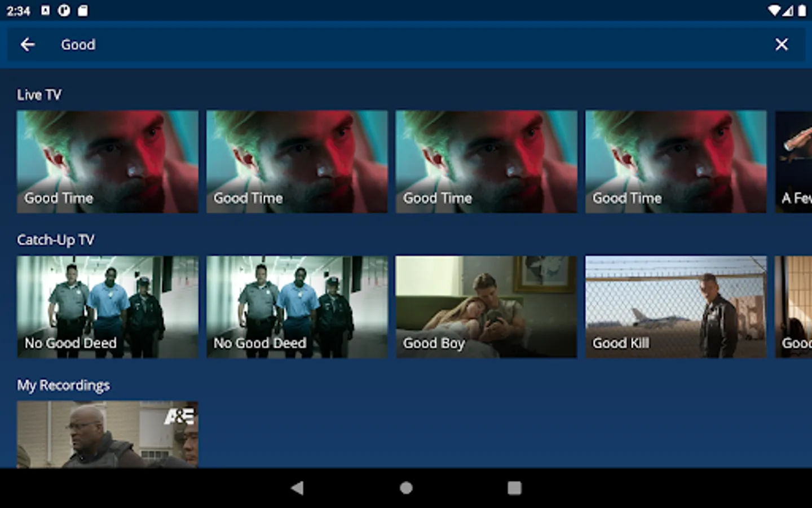Image resolution: width=812 pixels, height=508 pixels.
Task: Tap the battery status icon
Action: click(801, 11)
